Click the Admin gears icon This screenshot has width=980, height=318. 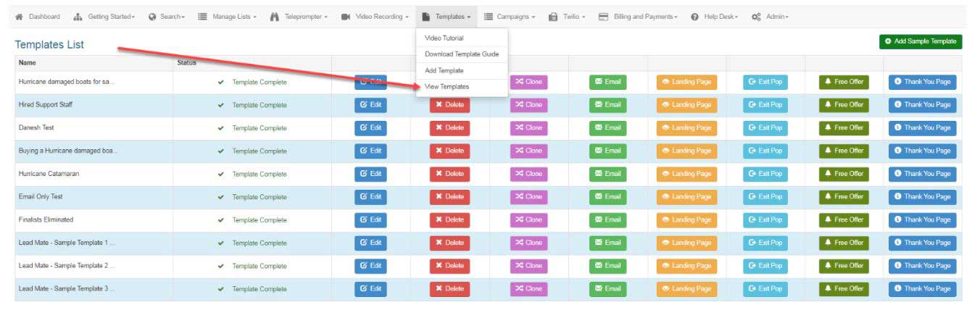coord(756,17)
